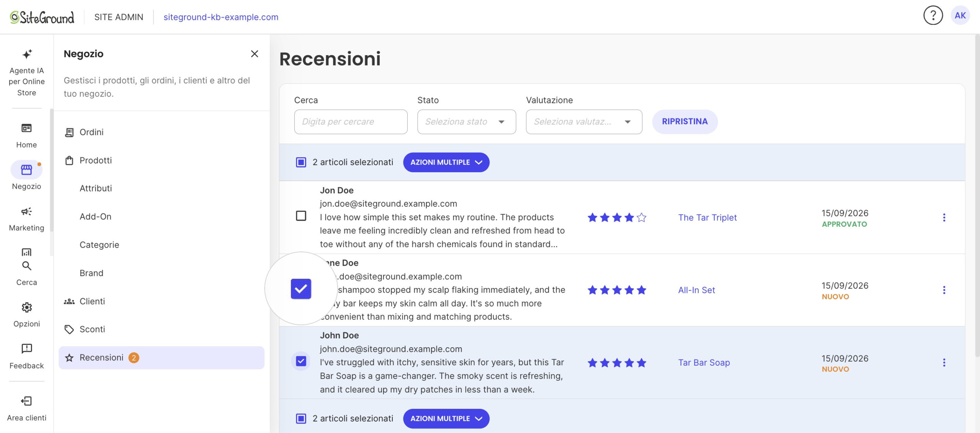Focus the Cerca search field
The height and width of the screenshot is (433, 980).
point(351,122)
